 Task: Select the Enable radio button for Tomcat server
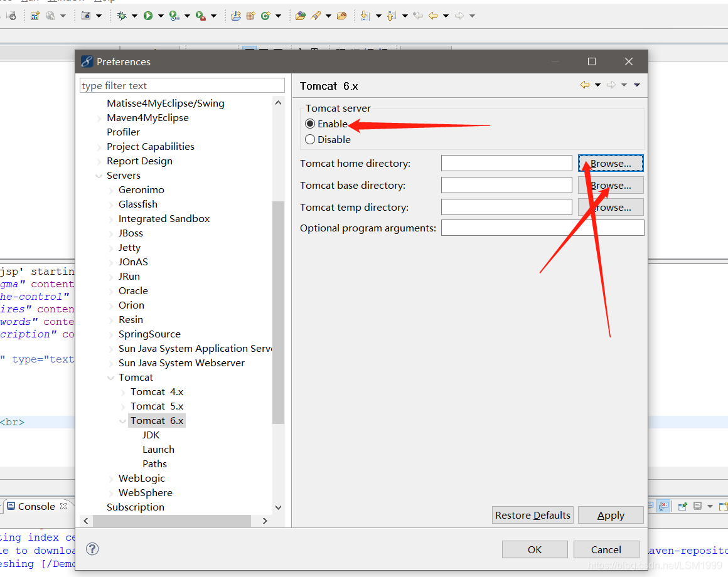pyautogui.click(x=309, y=124)
